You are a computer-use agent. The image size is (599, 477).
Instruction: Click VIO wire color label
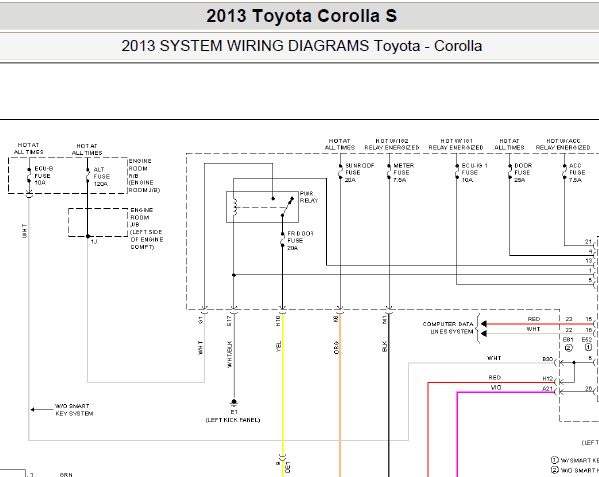(495, 388)
